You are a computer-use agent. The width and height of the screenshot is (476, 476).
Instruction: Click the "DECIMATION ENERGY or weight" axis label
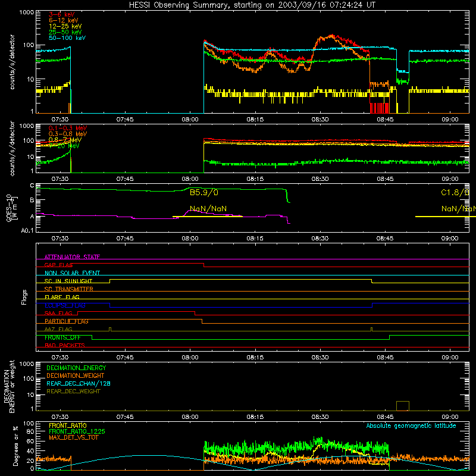(9, 386)
